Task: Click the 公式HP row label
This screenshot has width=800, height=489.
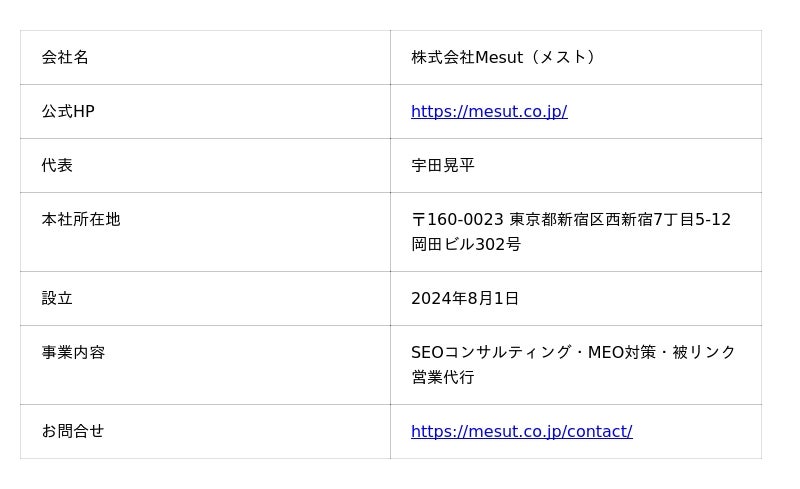Action: (x=68, y=112)
